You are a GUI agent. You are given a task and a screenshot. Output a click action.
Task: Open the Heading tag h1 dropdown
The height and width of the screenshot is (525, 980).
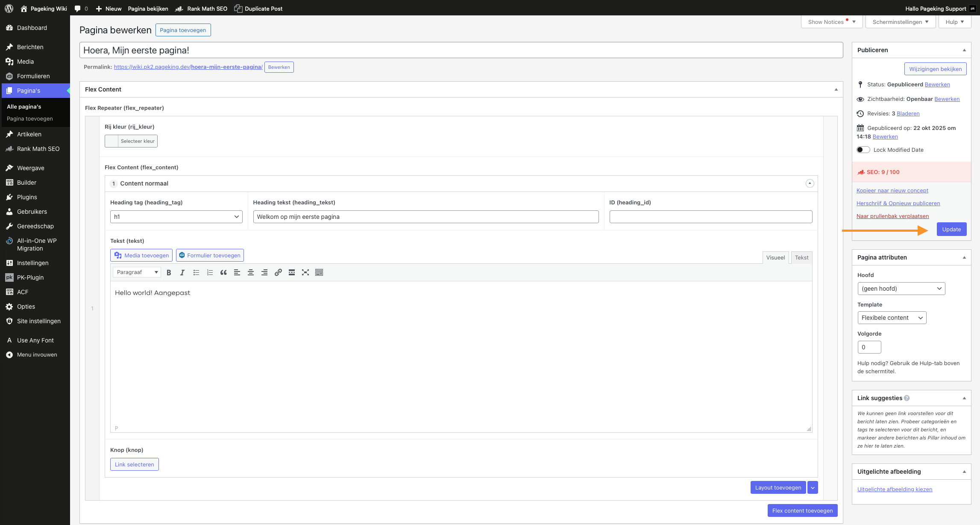point(176,217)
